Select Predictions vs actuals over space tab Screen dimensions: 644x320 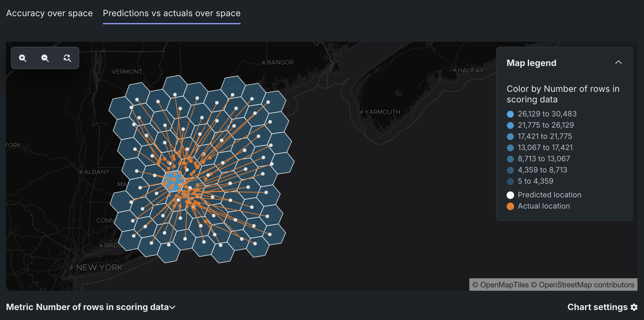point(172,13)
